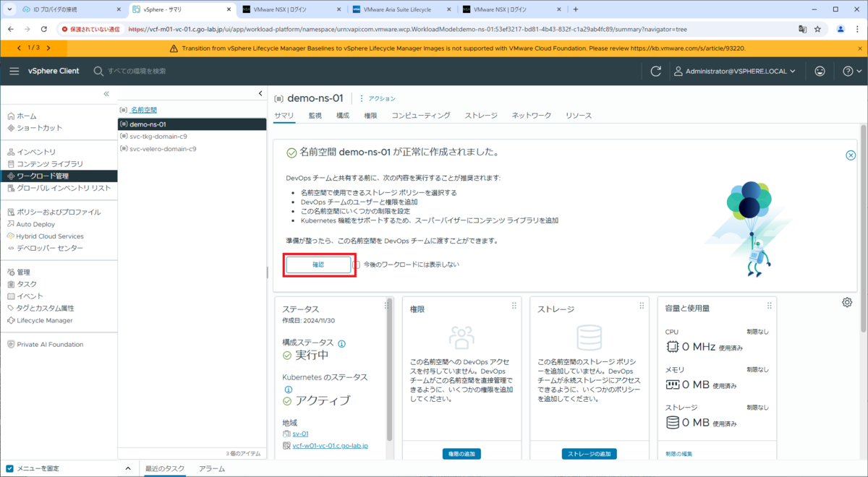Open Auto Deploy in sidebar
Screen dimensions: 868x477
pyautogui.click(x=35, y=224)
